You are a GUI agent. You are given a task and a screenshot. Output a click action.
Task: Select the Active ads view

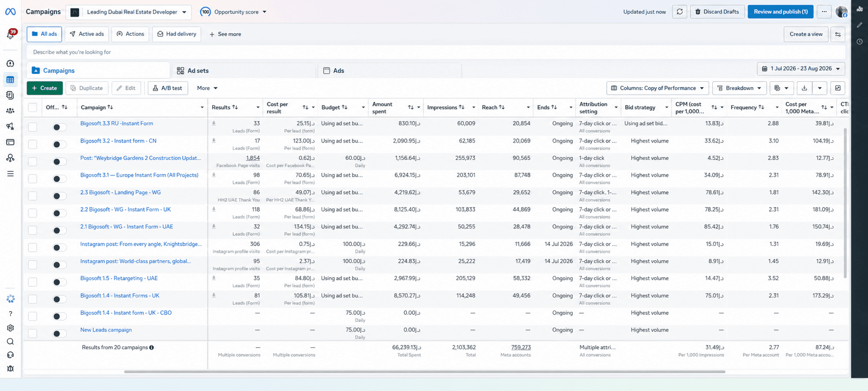pos(87,34)
